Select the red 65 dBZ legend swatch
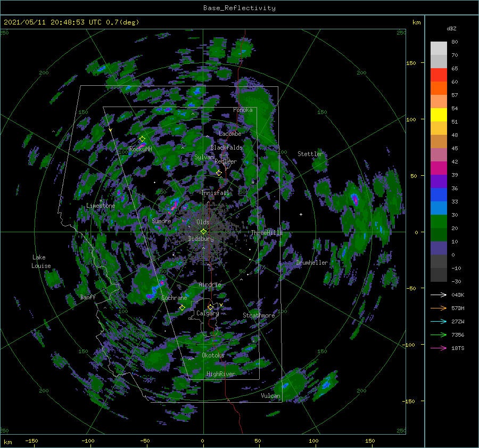The height and width of the screenshot is (448, 479). point(439,75)
